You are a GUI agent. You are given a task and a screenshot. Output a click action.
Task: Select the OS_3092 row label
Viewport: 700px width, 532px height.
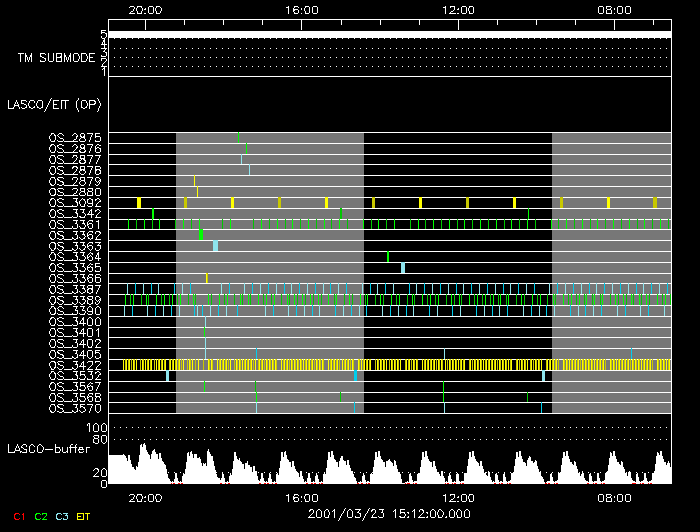coord(75,203)
